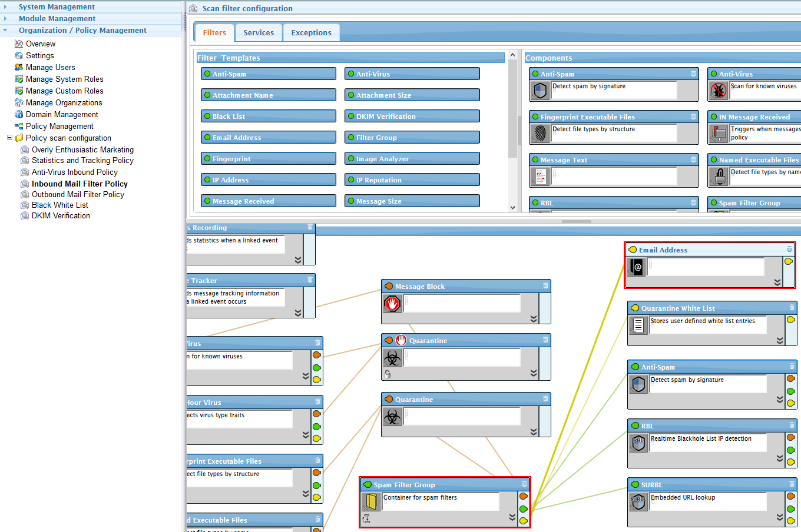Click the trash icon on the Tracker node
The image size is (801, 532).
310,280
